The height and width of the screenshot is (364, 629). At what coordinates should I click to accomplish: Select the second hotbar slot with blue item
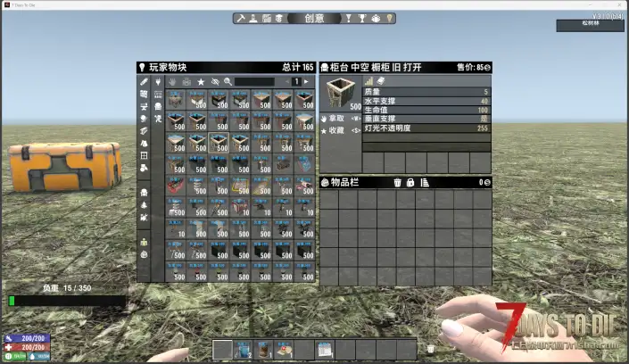click(243, 350)
